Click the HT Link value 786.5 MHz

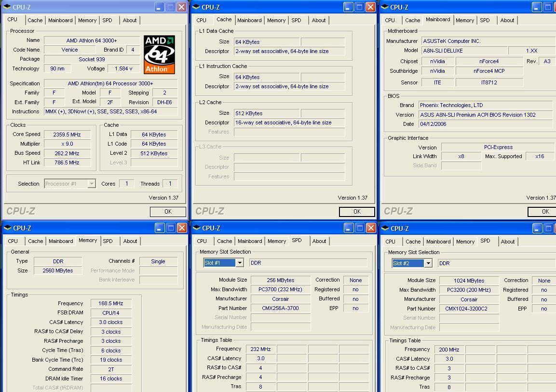pos(67,162)
